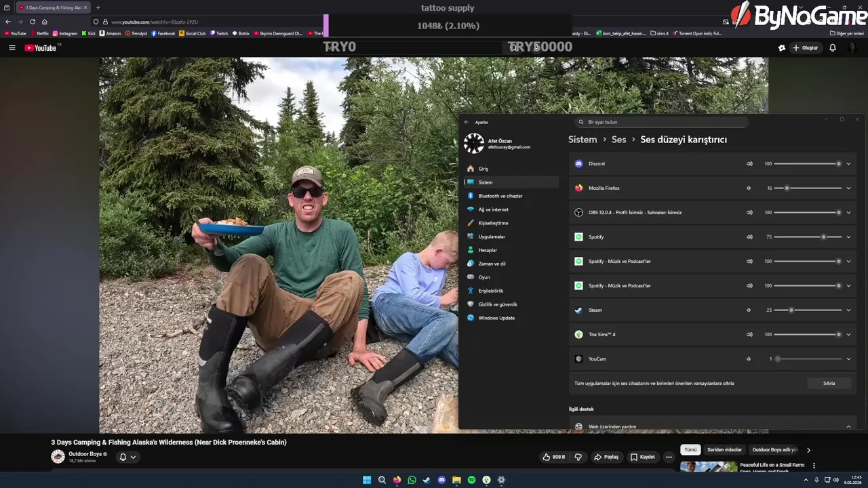Image resolution: width=868 pixels, height=488 pixels.
Task: Open Ağ ve internet settings
Action: (x=511, y=209)
